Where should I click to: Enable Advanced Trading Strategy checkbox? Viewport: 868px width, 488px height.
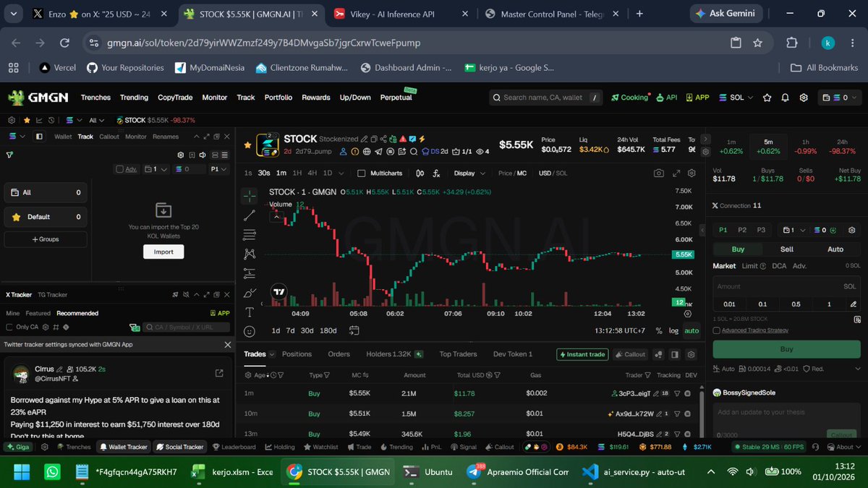pyautogui.click(x=716, y=330)
